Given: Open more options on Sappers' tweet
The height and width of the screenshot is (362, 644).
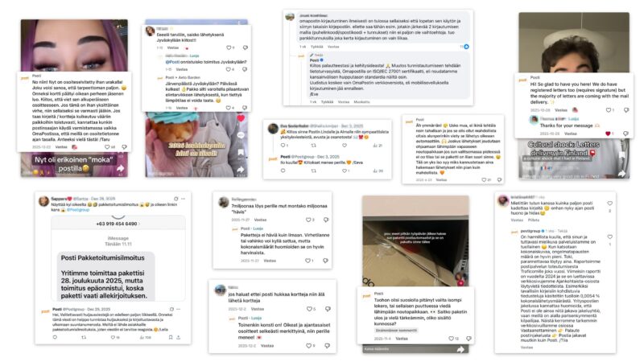Looking at the screenshot, I should pos(184,199).
